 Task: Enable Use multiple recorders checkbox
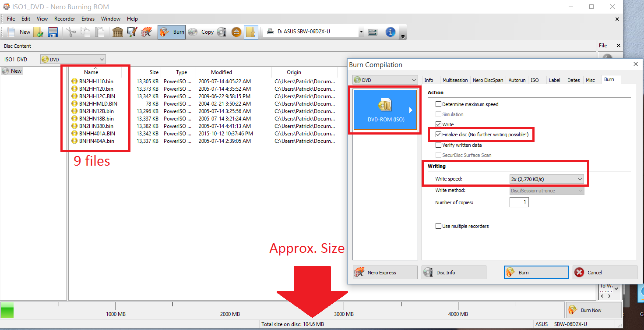(x=438, y=226)
